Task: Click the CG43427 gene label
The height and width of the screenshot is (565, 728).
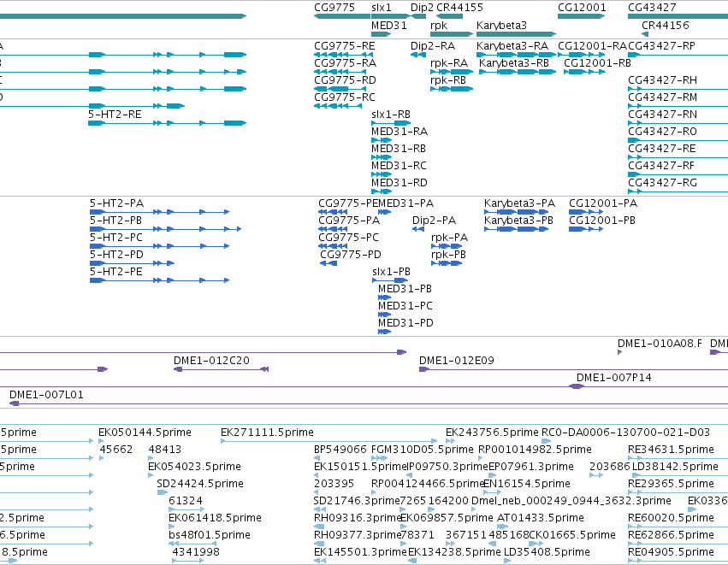Action: 652,8
